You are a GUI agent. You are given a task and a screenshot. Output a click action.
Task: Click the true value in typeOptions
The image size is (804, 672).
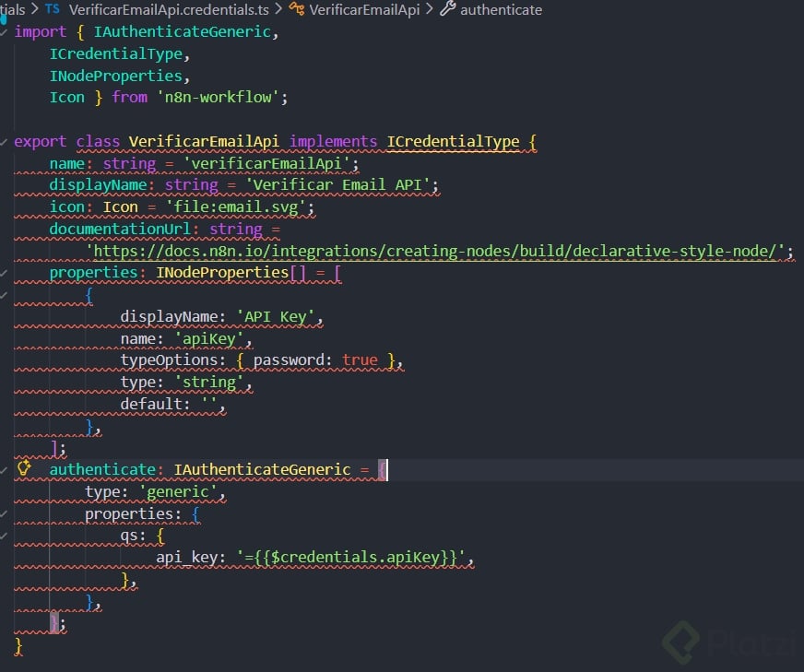360,360
